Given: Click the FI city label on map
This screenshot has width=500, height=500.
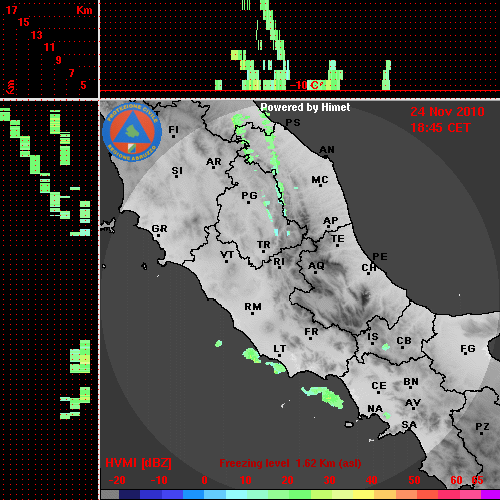Looking at the screenshot, I should [x=173, y=129].
